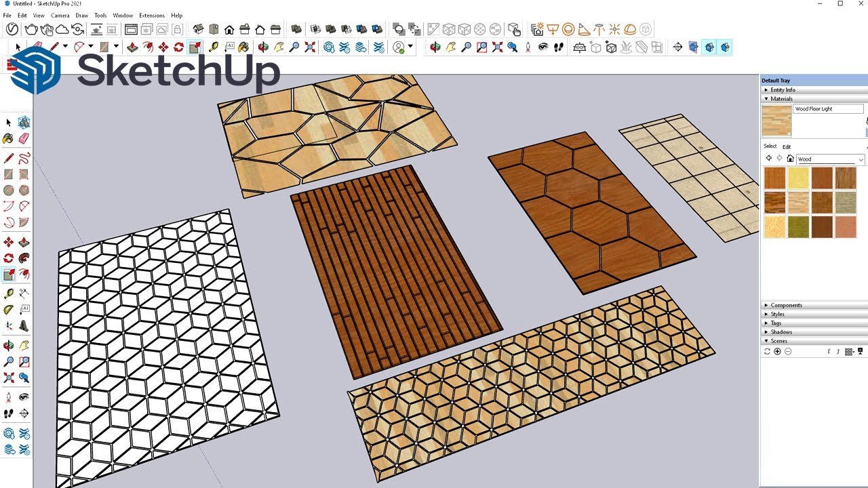Open the File menu
The height and width of the screenshot is (488, 868).
click(7, 15)
